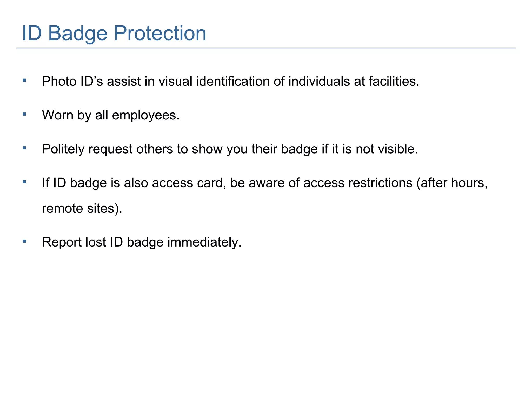Click the phrase (after hours, in fourth bullet
Viewport: 532px width, 399px height.
pyautogui.click(x=452, y=183)
